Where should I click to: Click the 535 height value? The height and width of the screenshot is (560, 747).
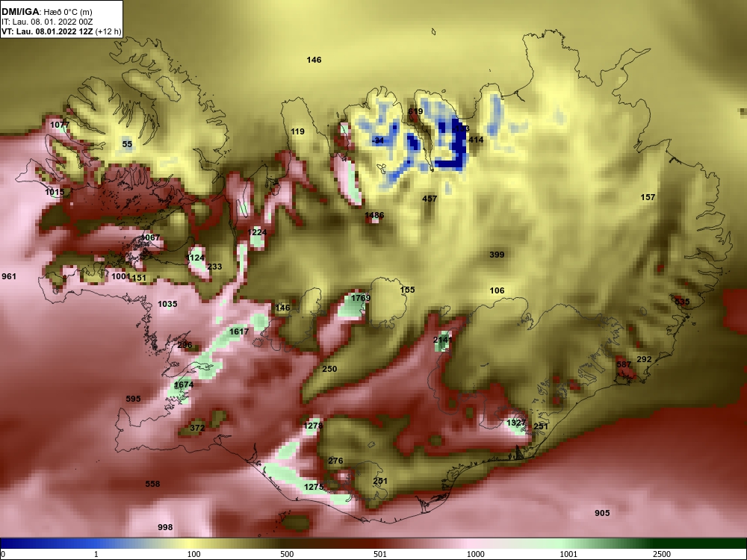click(682, 302)
